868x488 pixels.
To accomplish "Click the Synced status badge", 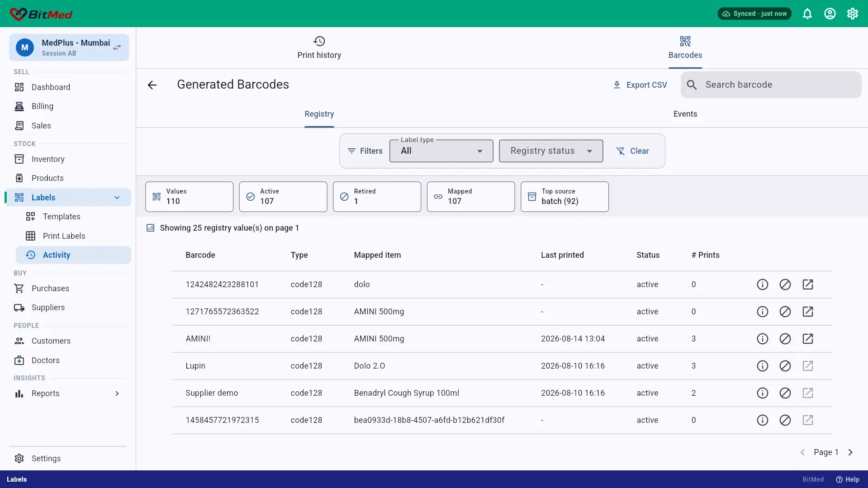I will (754, 14).
